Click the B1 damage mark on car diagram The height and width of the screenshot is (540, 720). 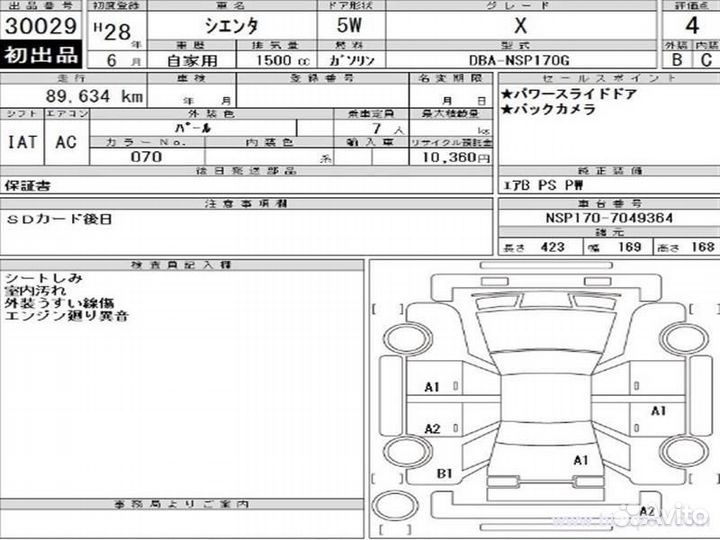[445, 473]
